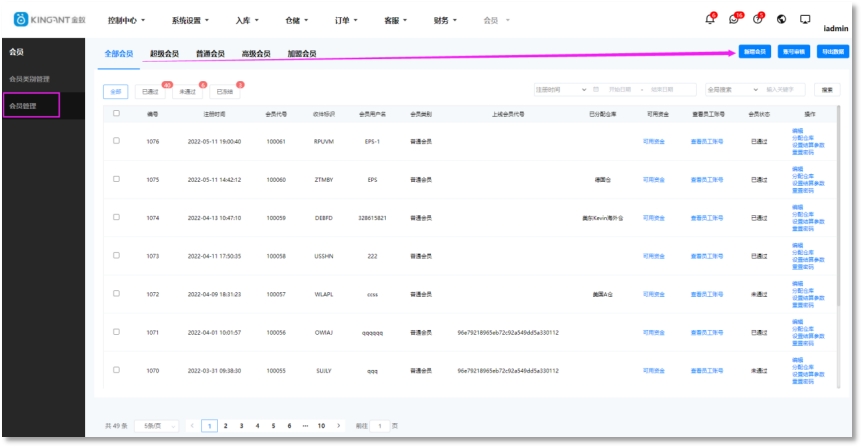Open the chat messages icon
Image resolution: width=862 pixels, height=447 pixels.
[x=734, y=20]
